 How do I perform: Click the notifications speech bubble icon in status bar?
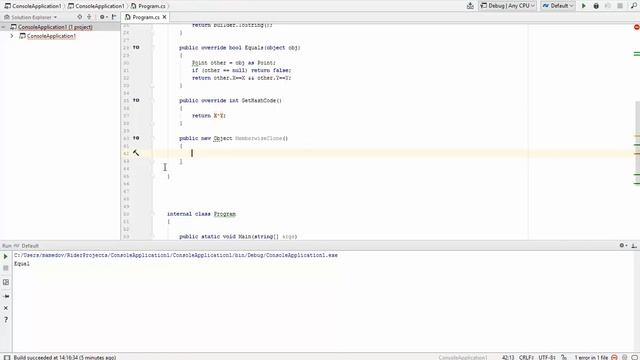(x=634, y=358)
